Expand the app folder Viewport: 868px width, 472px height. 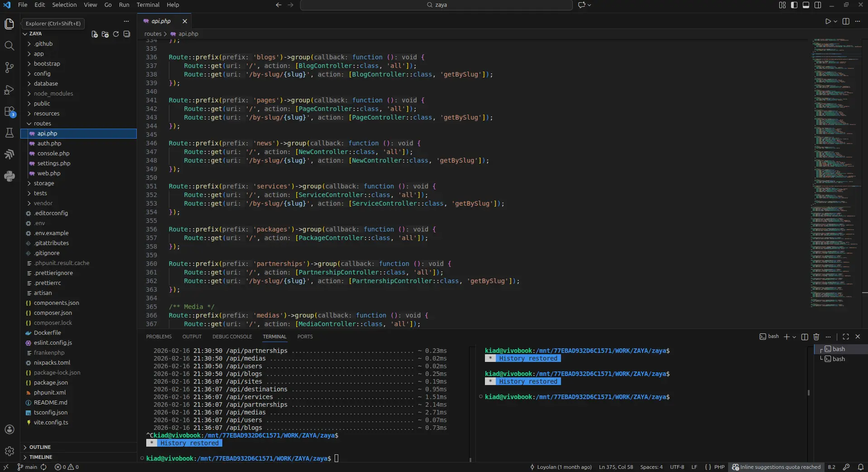(x=39, y=54)
